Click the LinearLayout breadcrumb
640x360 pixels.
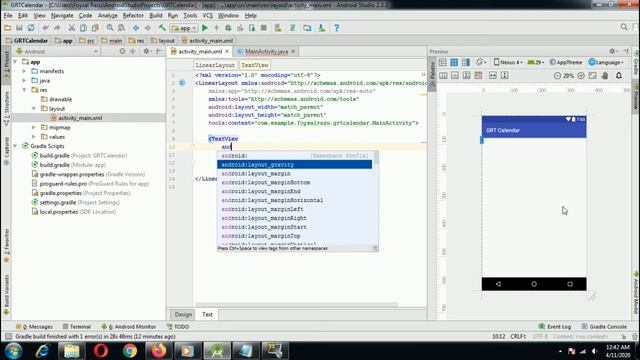pyautogui.click(x=215, y=65)
